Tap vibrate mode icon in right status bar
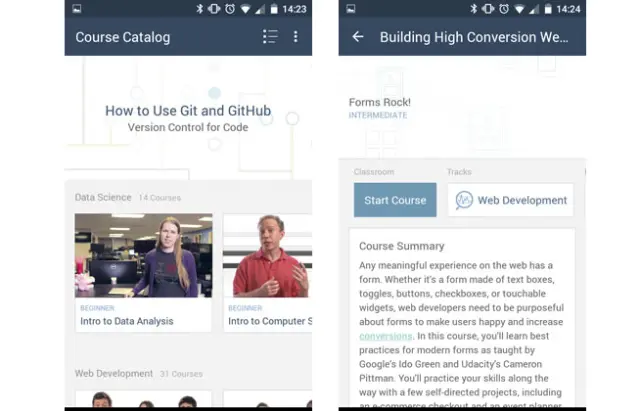640x411 pixels. 488,9
